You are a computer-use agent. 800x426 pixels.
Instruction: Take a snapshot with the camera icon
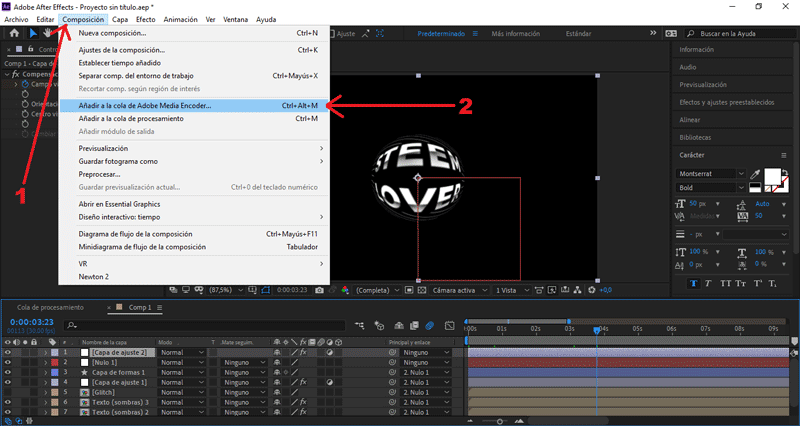(319, 290)
